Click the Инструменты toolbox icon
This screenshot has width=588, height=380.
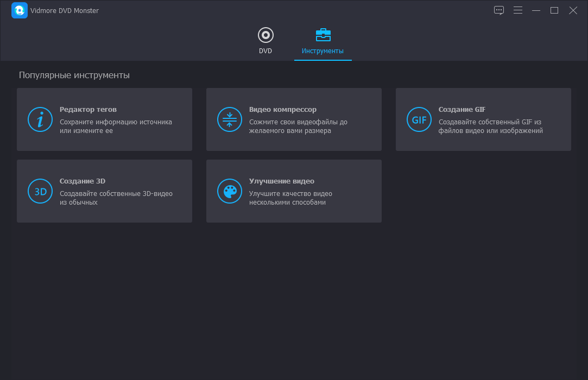coord(323,35)
